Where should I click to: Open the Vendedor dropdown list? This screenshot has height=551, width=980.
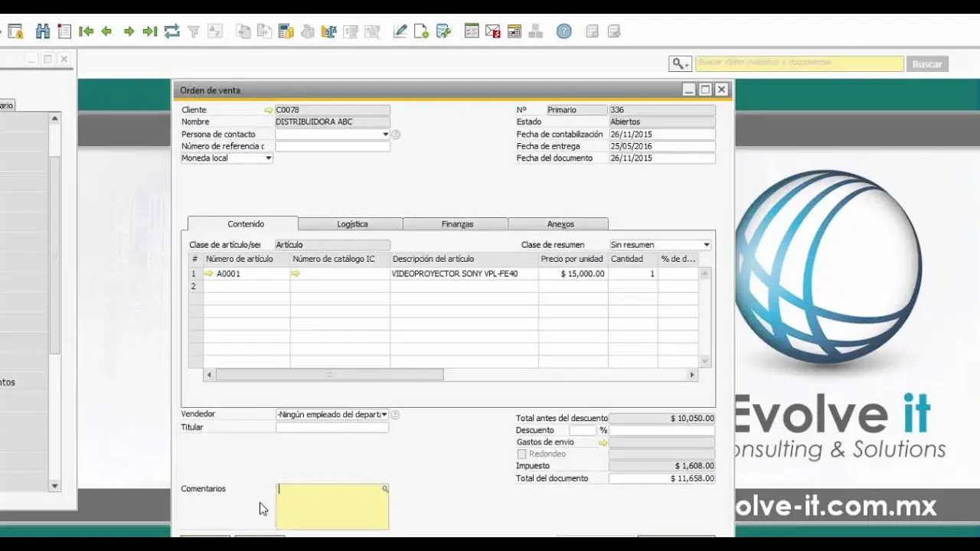click(384, 414)
